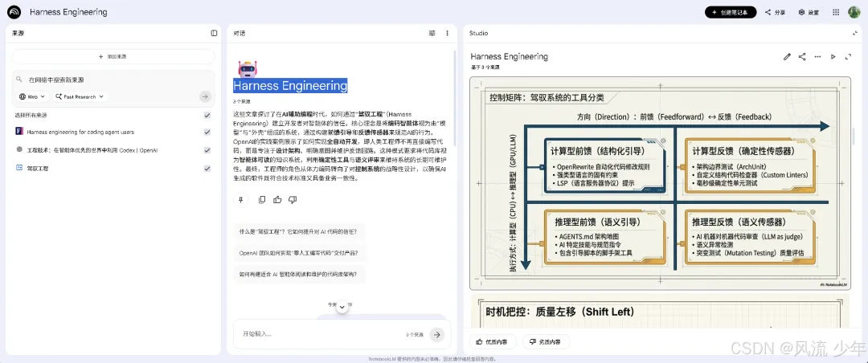Collapse the 来源 panel with sidebar icon
Image resolution: width=868 pixels, height=363 pixels.
(215, 33)
